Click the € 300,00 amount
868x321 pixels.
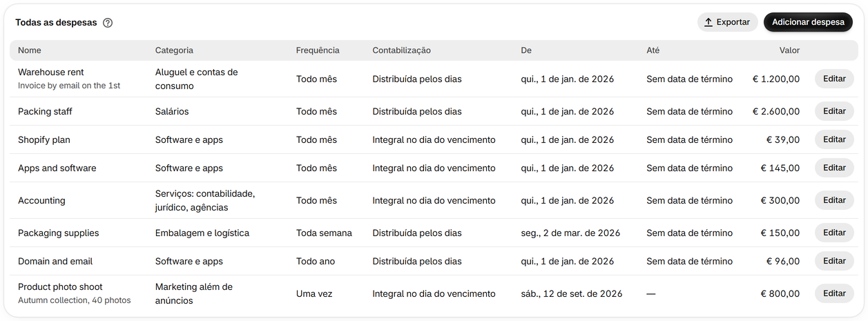coord(780,200)
